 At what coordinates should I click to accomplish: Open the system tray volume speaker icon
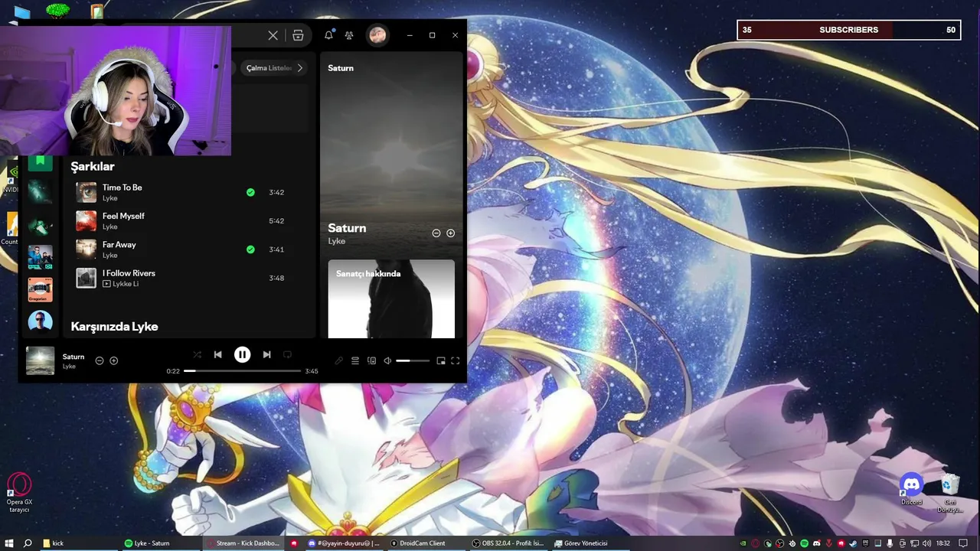tap(926, 543)
